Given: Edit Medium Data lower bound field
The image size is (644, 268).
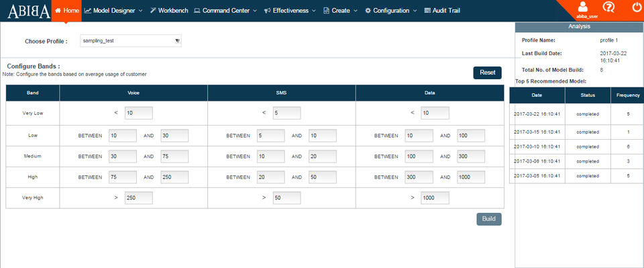Looking at the screenshot, I should pyautogui.click(x=419, y=157).
